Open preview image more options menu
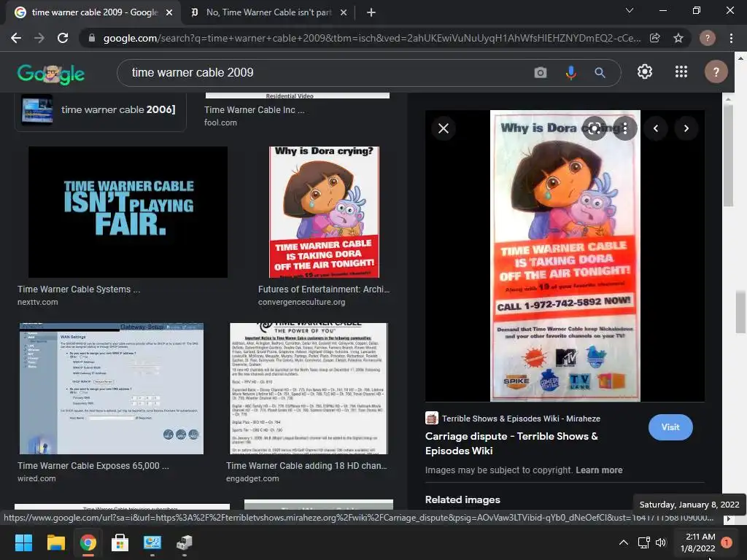Image resolution: width=747 pixels, height=560 pixels. tap(625, 128)
